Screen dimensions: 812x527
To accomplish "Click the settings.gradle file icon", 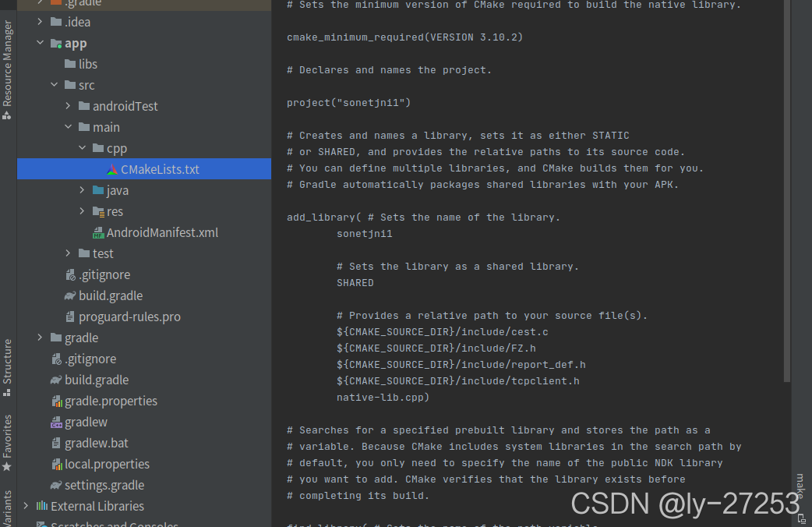I will pos(56,486).
